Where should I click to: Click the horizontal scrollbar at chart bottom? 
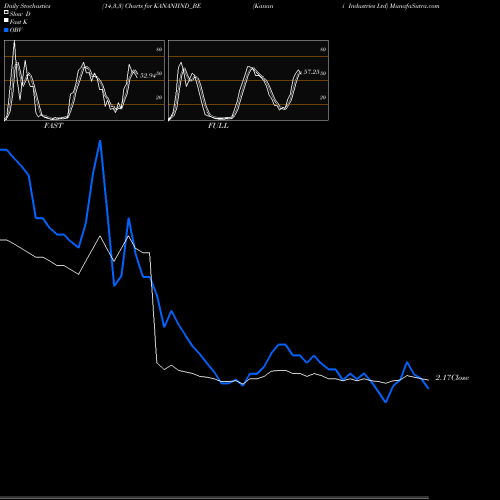point(214,498)
